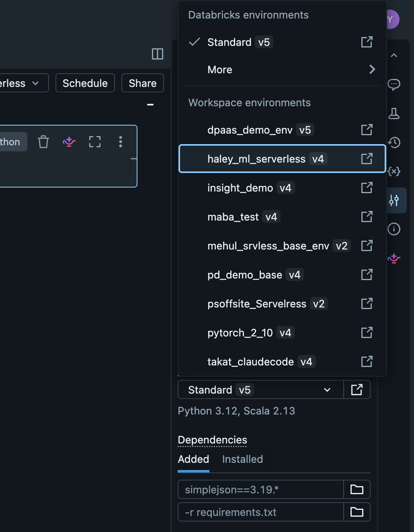Browse folder for requirements.txt dependency
Image resolution: width=414 pixels, height=532 pixels.
(x=357, y=512)
